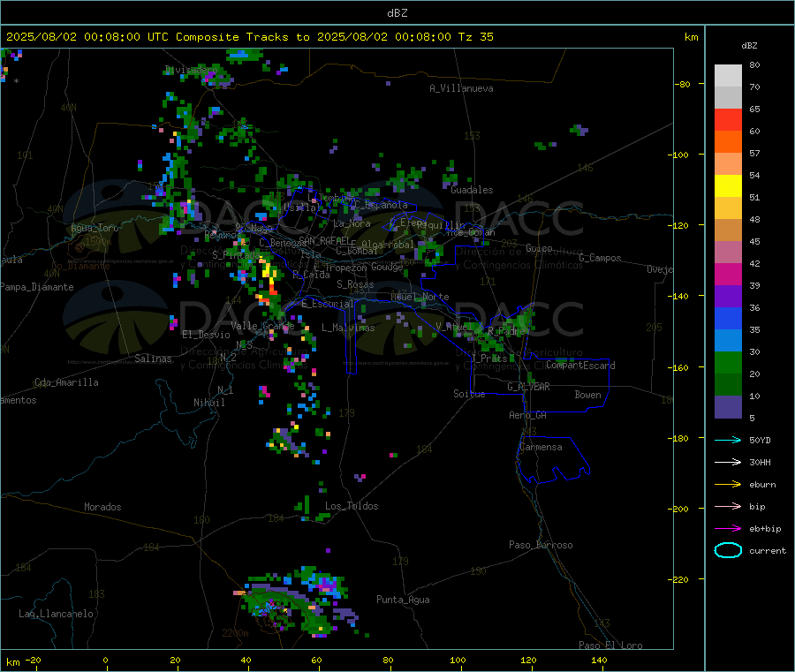Click the cyan 50YD arrow icon
The image size is (795, 672).
tap(728, 440)
